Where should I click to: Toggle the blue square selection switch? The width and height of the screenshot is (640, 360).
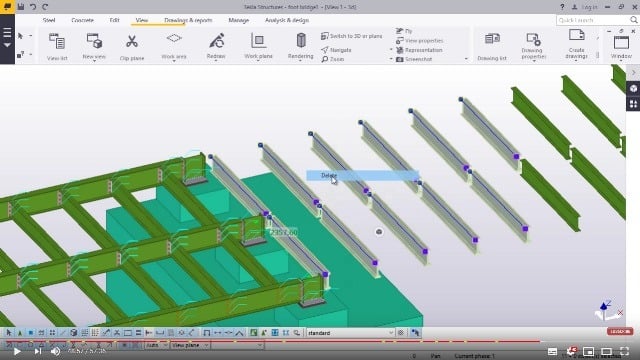tap(31, 333)
